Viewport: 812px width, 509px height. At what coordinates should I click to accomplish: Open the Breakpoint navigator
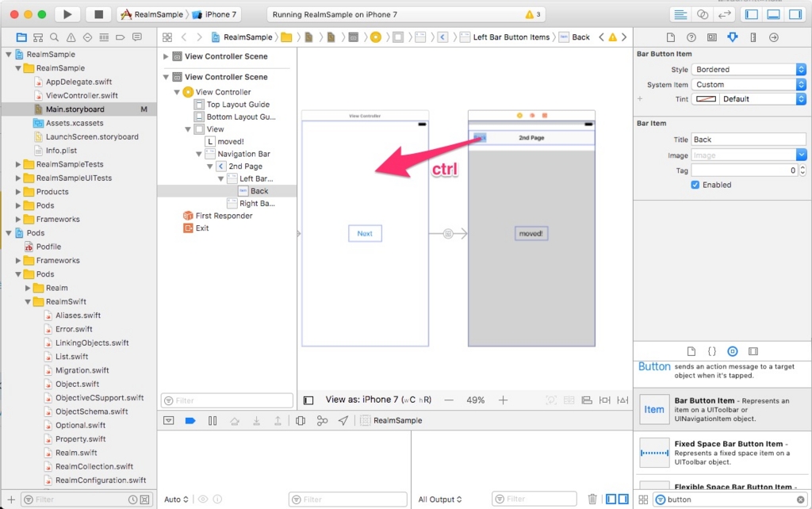tap(121, 37)
